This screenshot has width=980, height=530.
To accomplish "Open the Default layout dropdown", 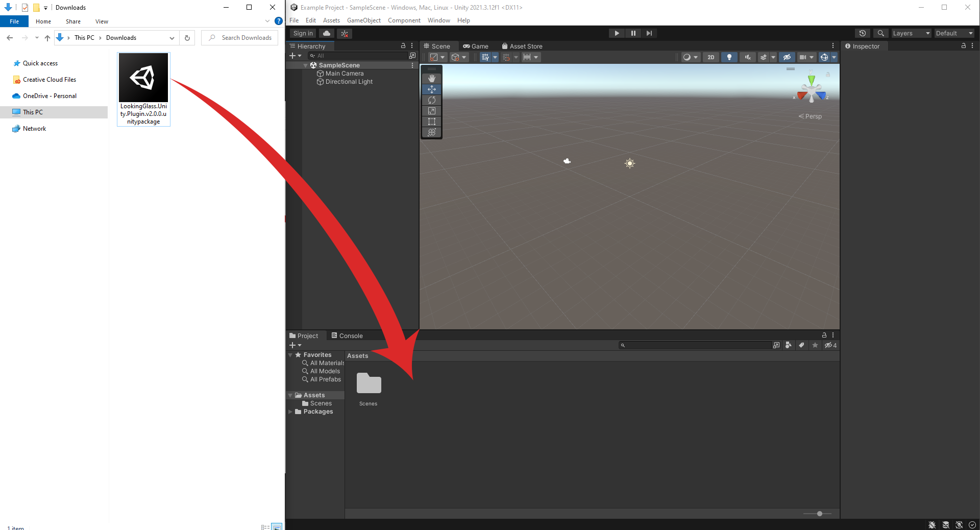I will 954,33.
